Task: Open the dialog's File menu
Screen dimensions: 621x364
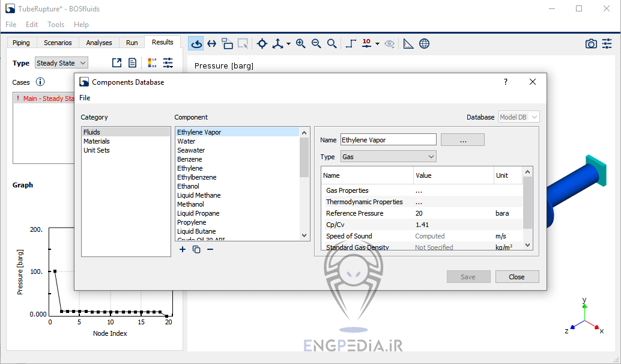Action: (85, 98)
